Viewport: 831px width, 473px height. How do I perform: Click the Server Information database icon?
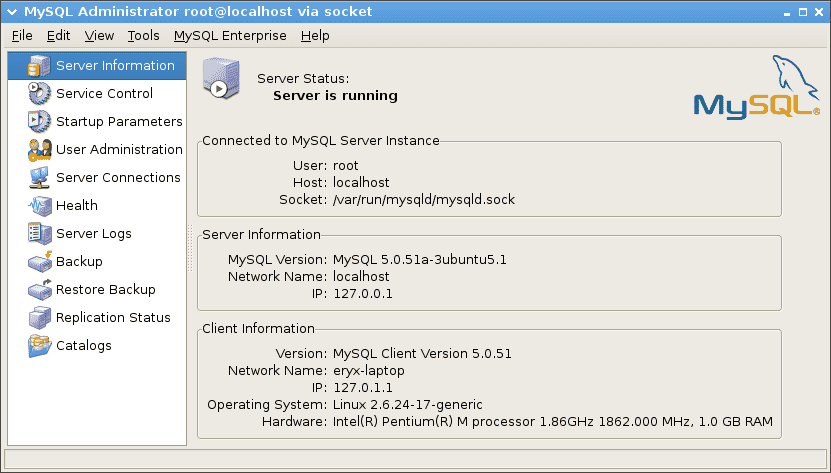coord(39,66)
